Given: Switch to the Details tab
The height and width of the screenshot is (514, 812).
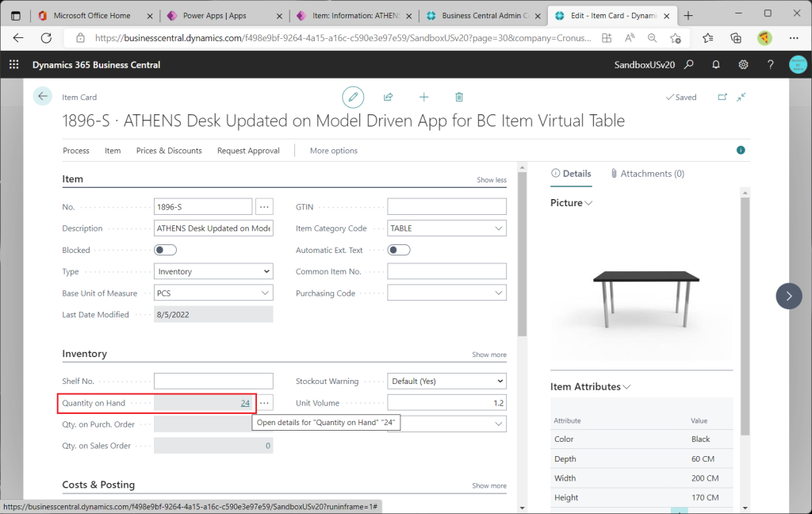Looking at the screenshot, I should click(x=571, y=174).
